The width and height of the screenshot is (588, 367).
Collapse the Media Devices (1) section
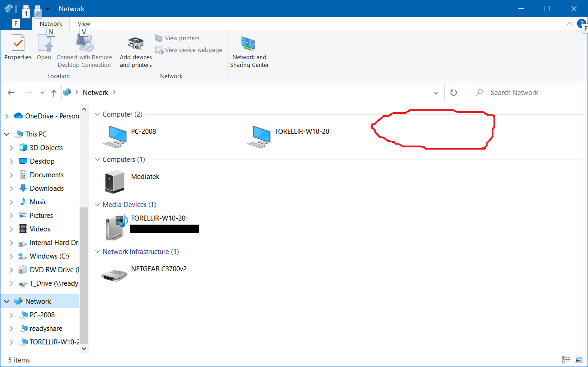coord(97,204)
